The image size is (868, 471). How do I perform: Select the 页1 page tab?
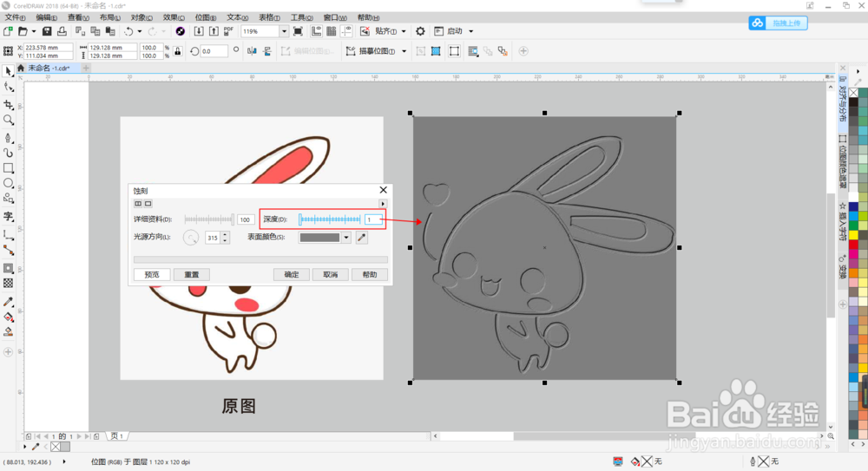(x=117, y=436)
